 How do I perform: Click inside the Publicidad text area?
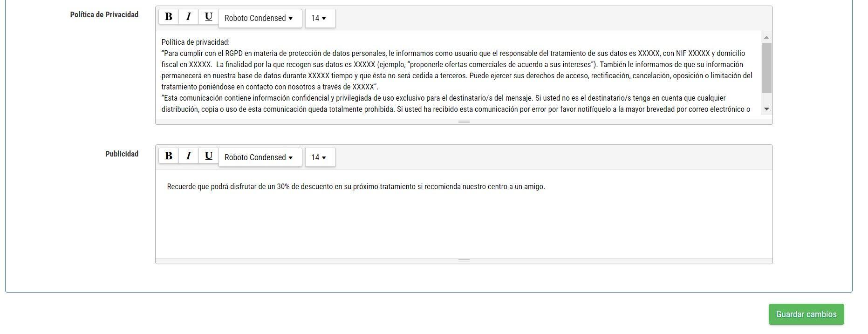point(464,214)
